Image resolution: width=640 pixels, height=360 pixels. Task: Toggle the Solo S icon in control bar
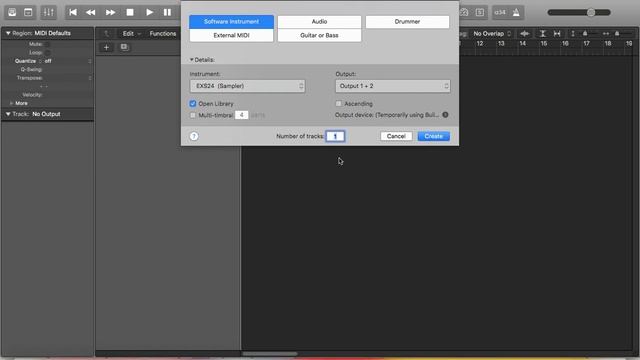[x=480, y=12]
